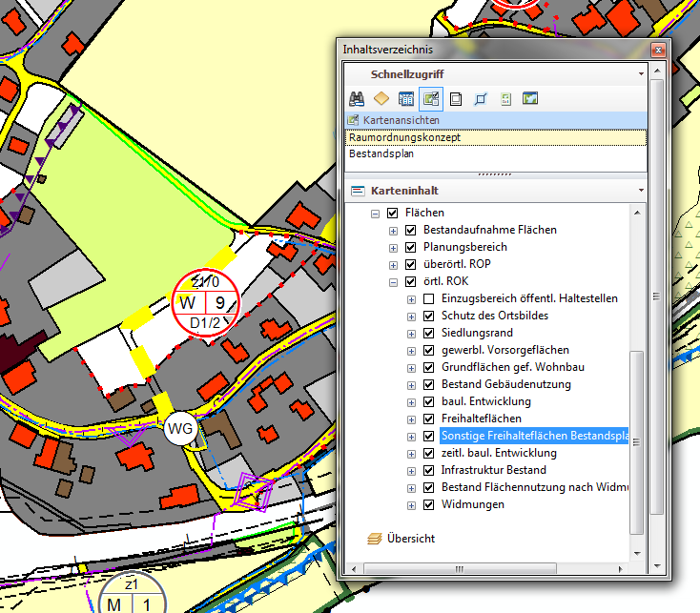Screen dimensions: 700x613
Task: Enable Einzugsbereich öffentl. Haltestellen checkbox
Action: coord(429,298)
